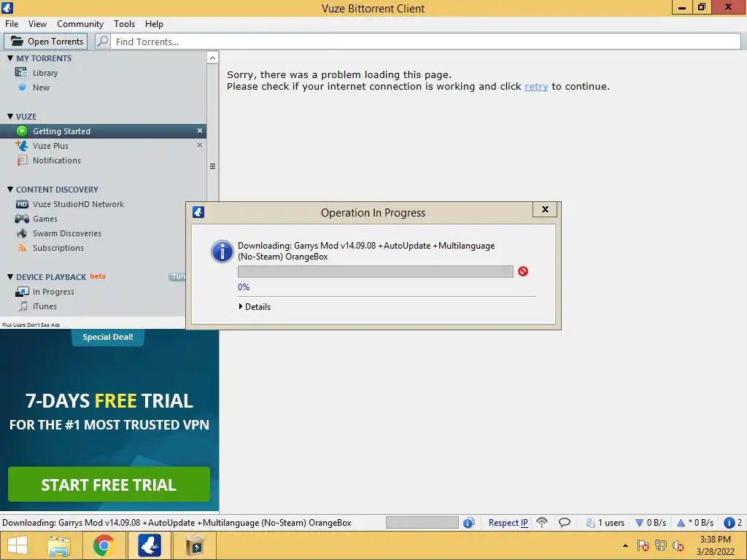Click the sidebar divider grip handle
The height and width of the screenshot is (560, 747).
(x=212, y=166)
